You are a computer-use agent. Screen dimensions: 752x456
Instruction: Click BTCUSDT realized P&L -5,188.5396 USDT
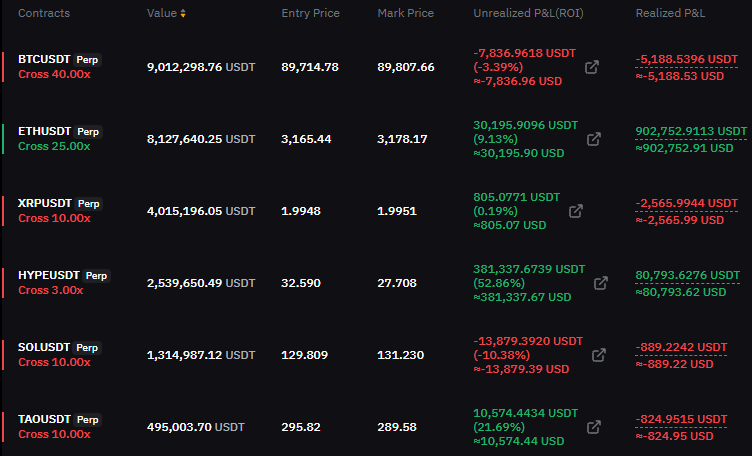pos(686,59)
